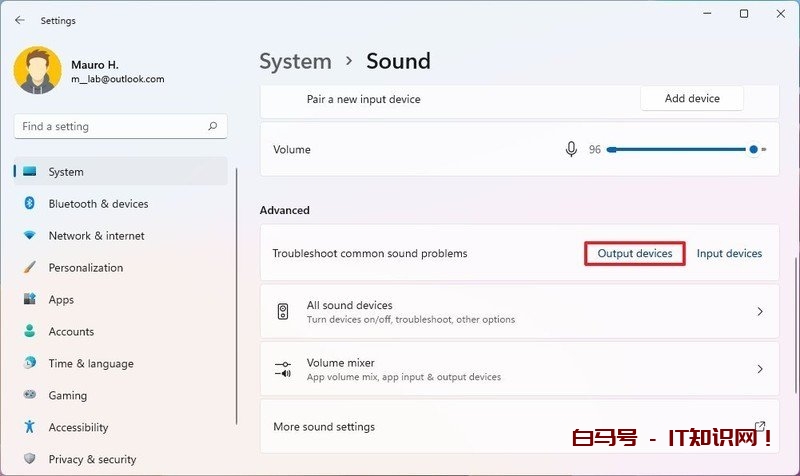800x476 pixels.
Task: Open the Apps settings section
Action: [61, 300]
